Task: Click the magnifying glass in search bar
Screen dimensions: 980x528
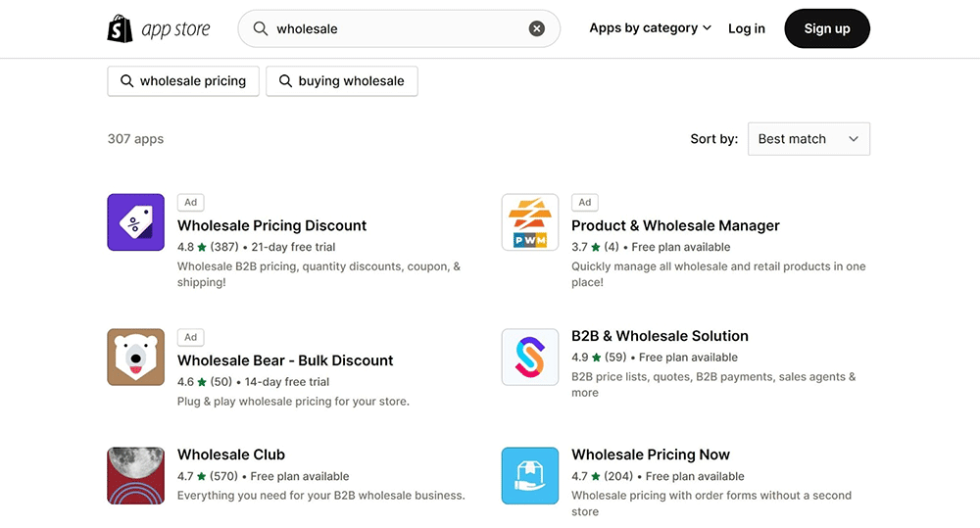Action: [261, 28]
